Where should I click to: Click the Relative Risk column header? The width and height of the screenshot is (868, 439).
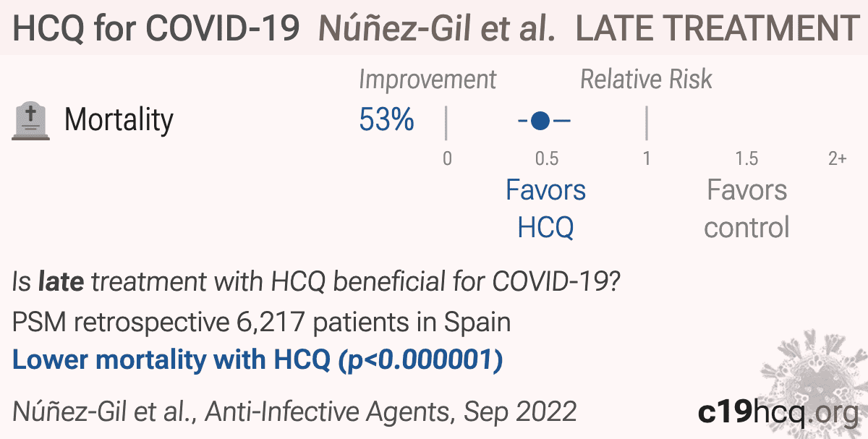pyautogui.click(x=646, y=80)
